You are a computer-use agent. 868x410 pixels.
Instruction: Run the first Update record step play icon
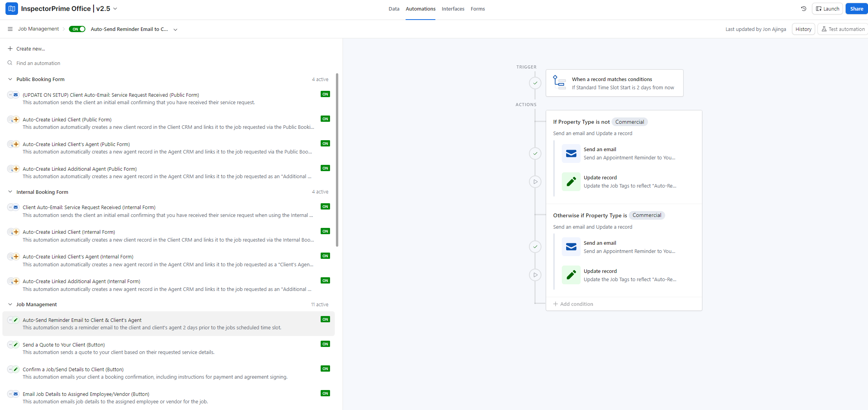[x=535, y=182]
